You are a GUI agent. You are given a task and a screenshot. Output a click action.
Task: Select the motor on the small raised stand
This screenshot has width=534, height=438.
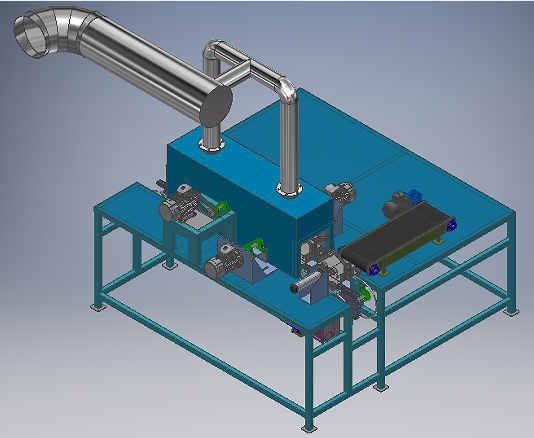(x=179, y=204)
